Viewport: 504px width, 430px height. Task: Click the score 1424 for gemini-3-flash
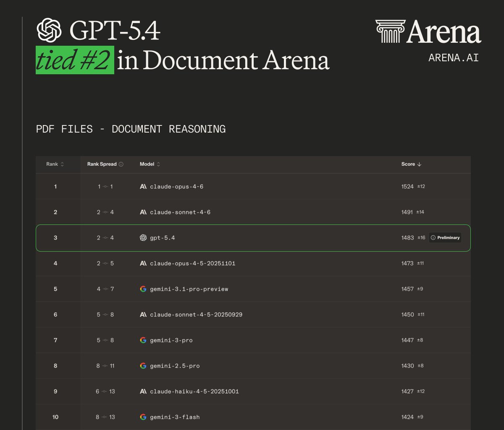407,417
